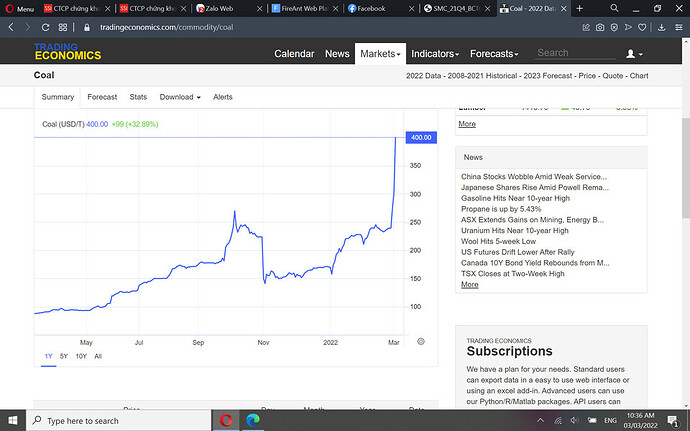Open the Download dropdown
Image resolution: width=690 pixels, height=431 pixels.
tap(180, 97)
